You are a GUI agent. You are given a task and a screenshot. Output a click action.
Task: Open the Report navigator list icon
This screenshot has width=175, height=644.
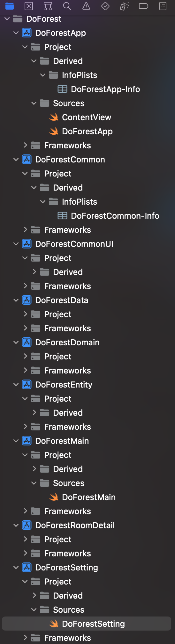[x=163, y=6]
